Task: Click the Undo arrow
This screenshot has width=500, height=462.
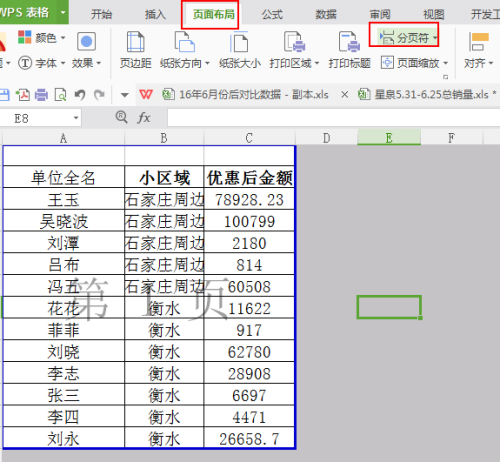Action: coord(80,95)
